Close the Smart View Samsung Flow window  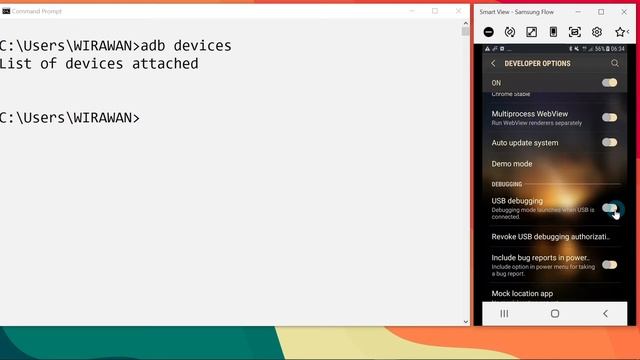(624, 12)
